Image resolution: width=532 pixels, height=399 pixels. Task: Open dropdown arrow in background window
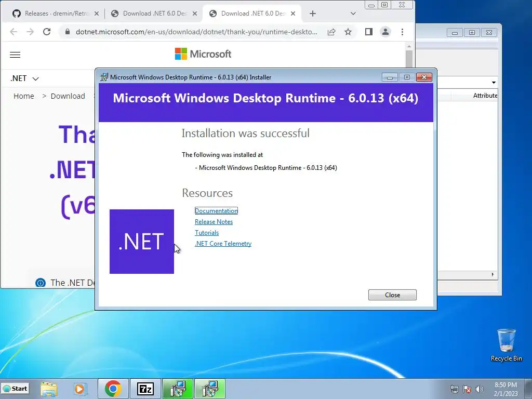494,83
